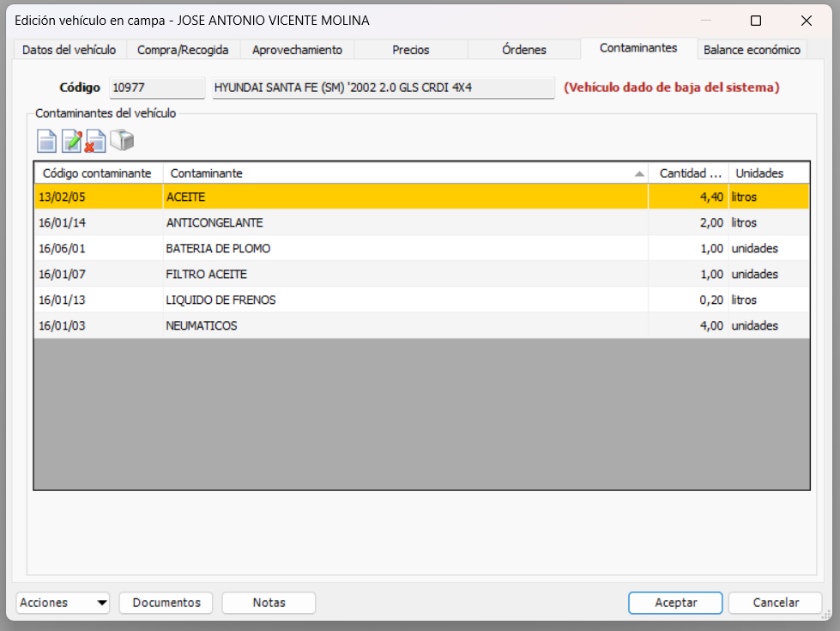Open the Documentos dialog

coord(166,603)
